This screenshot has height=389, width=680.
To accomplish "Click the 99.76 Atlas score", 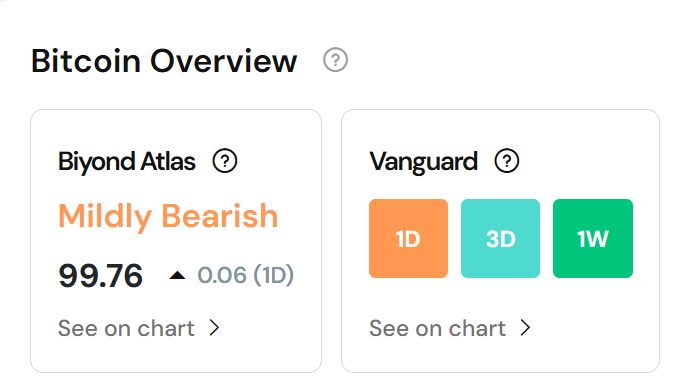I will [100, 276].
